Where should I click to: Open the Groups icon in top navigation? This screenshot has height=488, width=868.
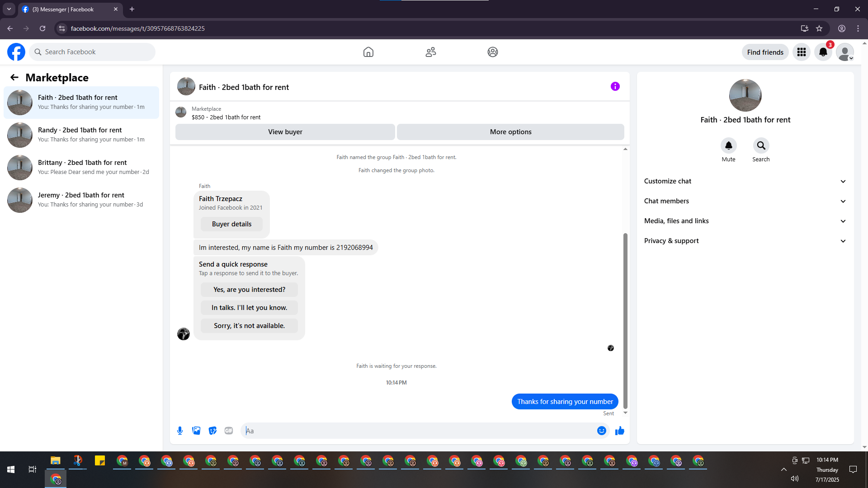tap(493, 52)
